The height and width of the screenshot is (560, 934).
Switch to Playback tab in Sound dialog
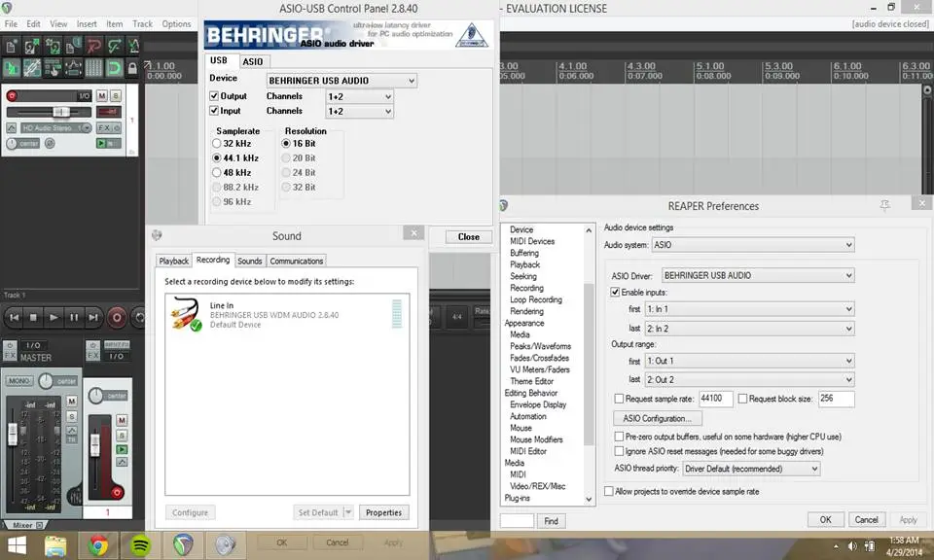(173, 261)
